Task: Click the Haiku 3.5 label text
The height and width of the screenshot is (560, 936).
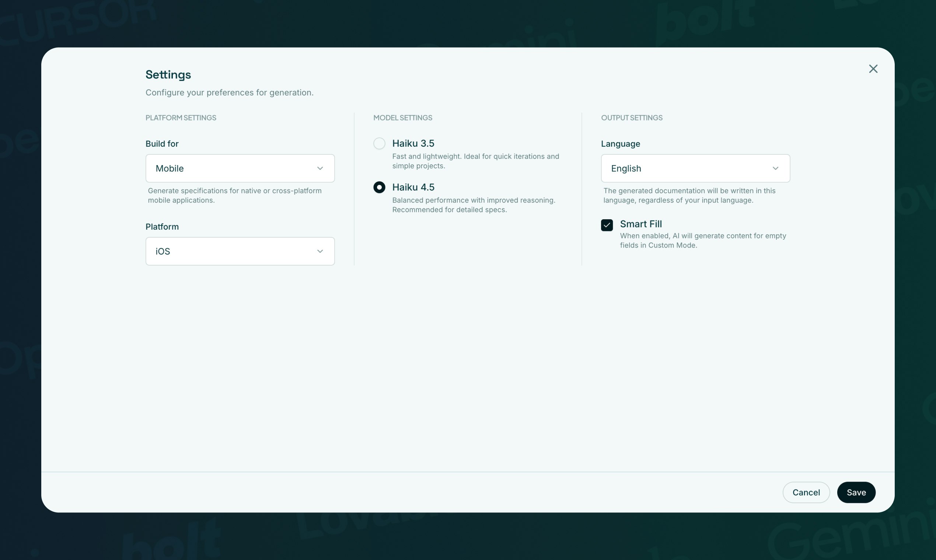Action: coord(413,143)
